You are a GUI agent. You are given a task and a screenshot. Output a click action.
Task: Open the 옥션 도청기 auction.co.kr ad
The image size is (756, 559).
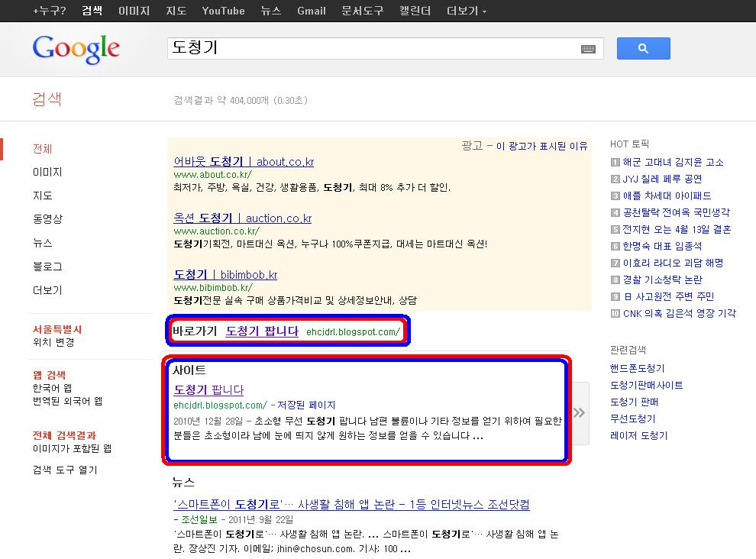click(x=243, y=218)
